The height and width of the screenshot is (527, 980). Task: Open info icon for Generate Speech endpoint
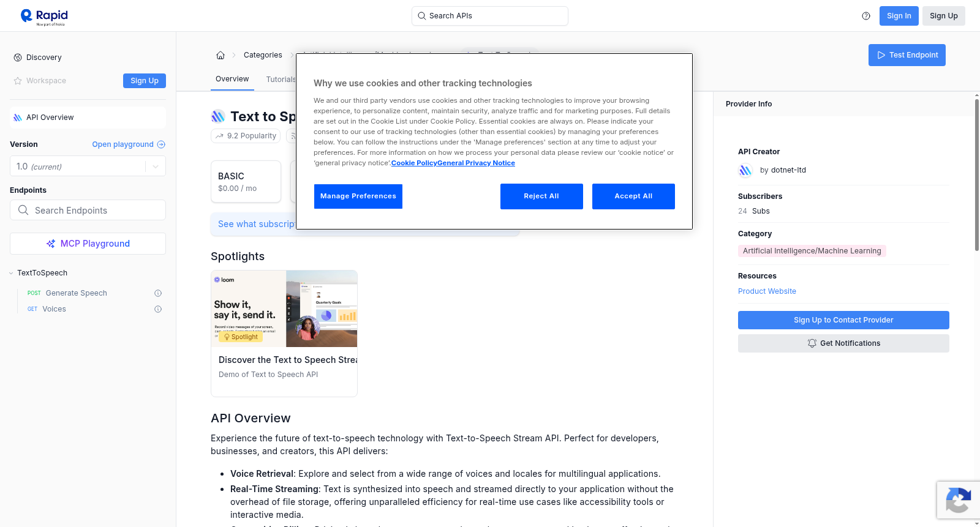click(158, 293)
